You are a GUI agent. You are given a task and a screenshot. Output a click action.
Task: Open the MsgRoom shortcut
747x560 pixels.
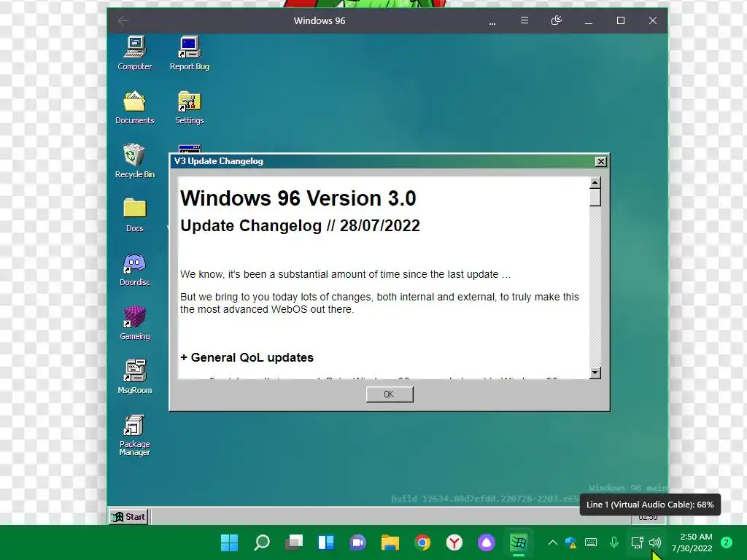[x=135, y=377]
